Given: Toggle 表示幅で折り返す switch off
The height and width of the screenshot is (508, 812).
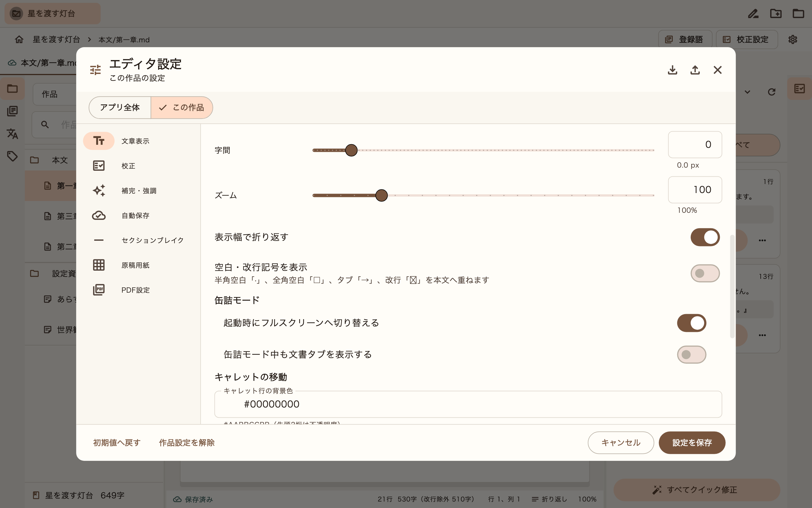Looking at the screenshot, I should [705, 237].
